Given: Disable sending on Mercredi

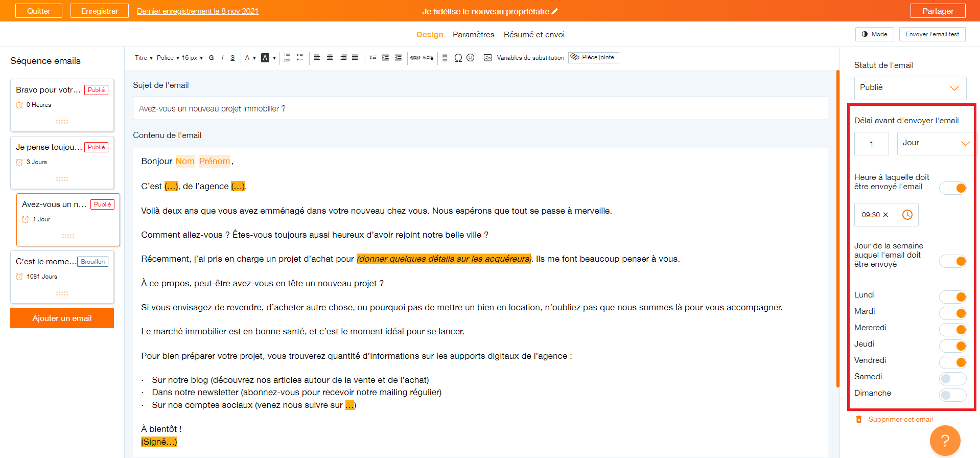Looking at the screenshot, I should coord(953,330).
